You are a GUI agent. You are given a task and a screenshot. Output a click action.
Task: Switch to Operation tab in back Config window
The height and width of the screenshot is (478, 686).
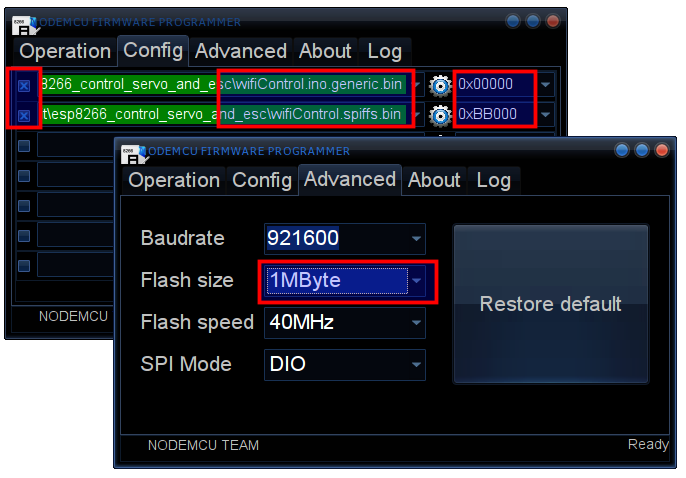point(65,51)
